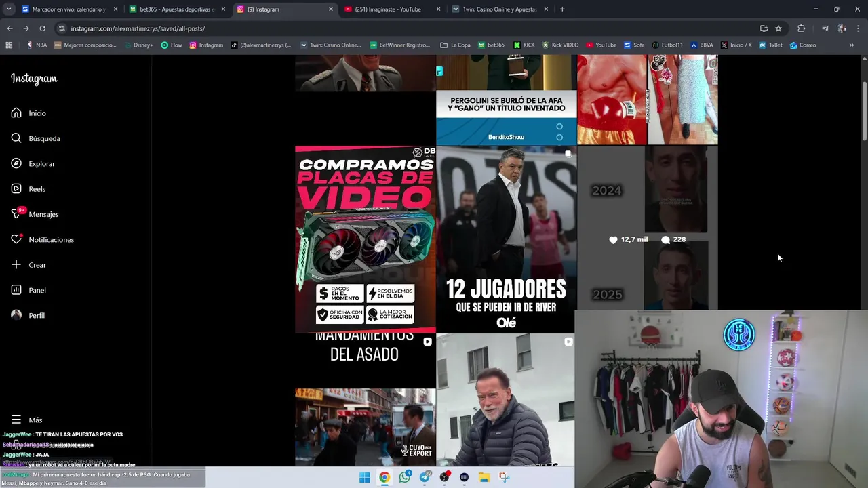Open the Flow bookmark
The height and width of the screenshot is (488, 868).
coord(172,45)
